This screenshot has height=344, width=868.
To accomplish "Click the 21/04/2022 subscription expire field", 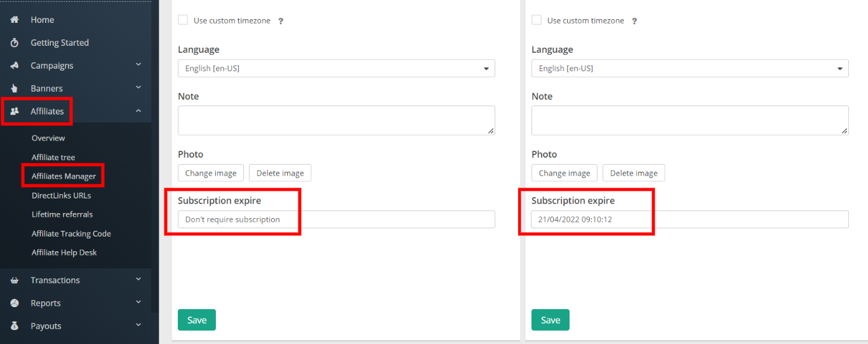I will [x=690, y=219].
